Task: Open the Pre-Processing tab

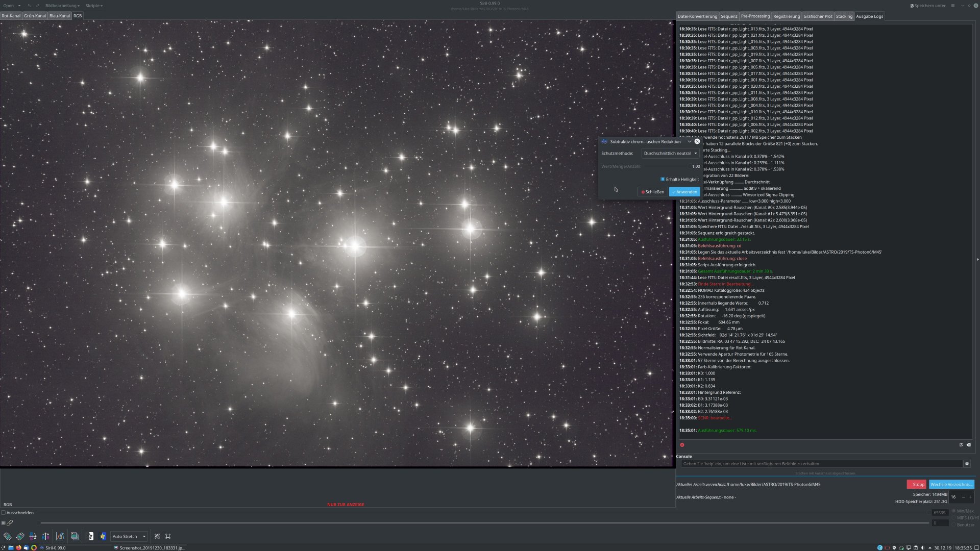Action: 755,16
